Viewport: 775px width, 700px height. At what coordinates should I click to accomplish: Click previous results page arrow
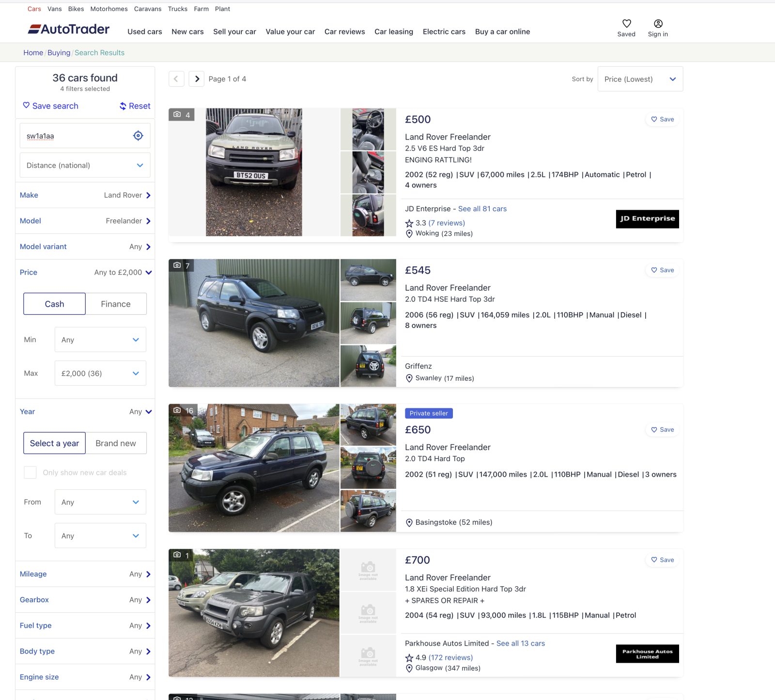[x=176, y=79]
